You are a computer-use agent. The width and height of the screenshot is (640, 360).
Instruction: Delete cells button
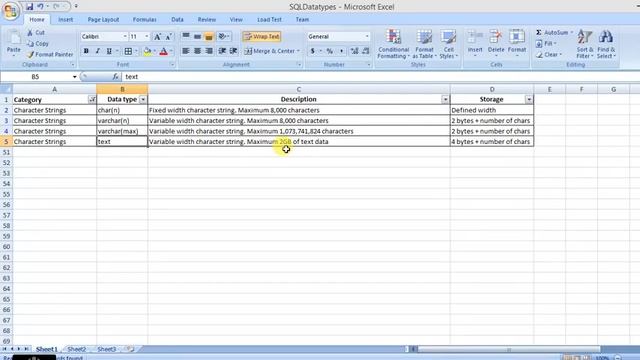tap(496, 44)
